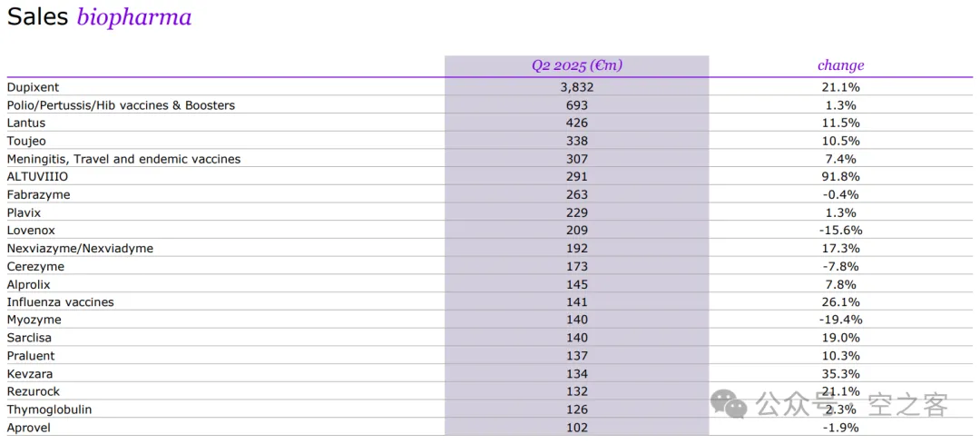Screen dimensions: 980x444
Task: Click Dupixent's sales value 3,832
Action: (576, 87)
